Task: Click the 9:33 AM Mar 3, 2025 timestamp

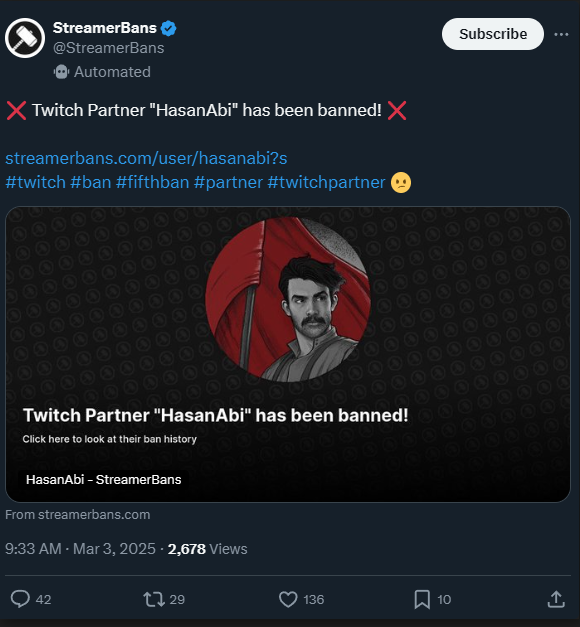Action: tap(80, 549)
